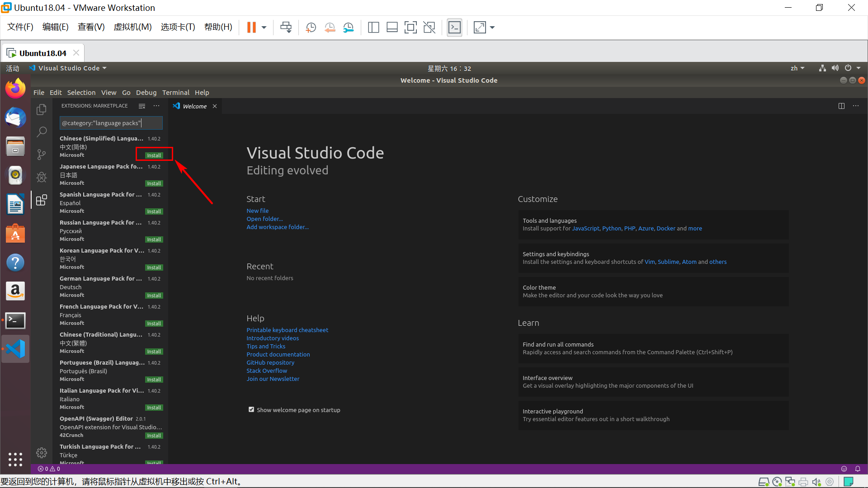Open the Source Control view icon
Screen dimensions: 868x488
(x=41, y=155)
